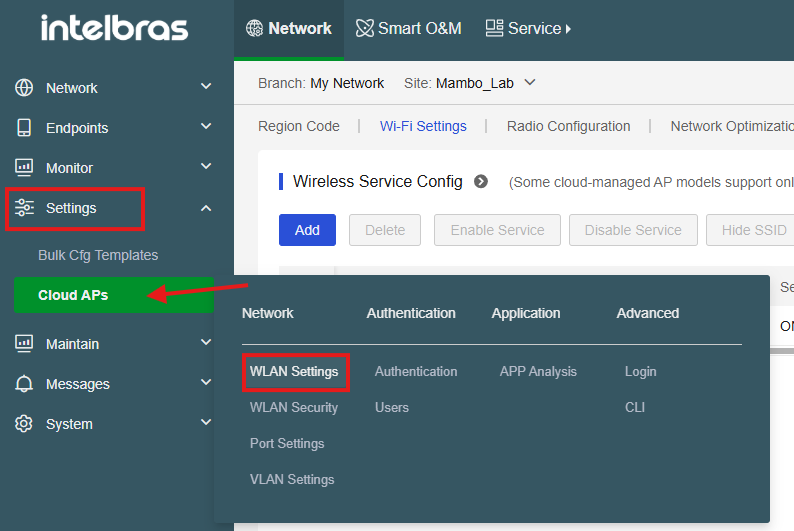Click the chart icon beside Maintain
This screenshot has width=794, height=531.
[24, 344]
